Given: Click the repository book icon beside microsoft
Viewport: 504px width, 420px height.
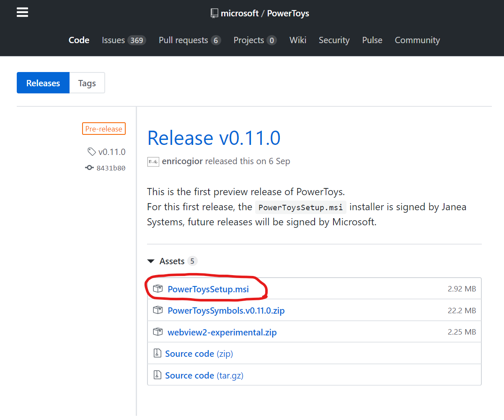Looking at the screenshot, I should click(215, 13).
